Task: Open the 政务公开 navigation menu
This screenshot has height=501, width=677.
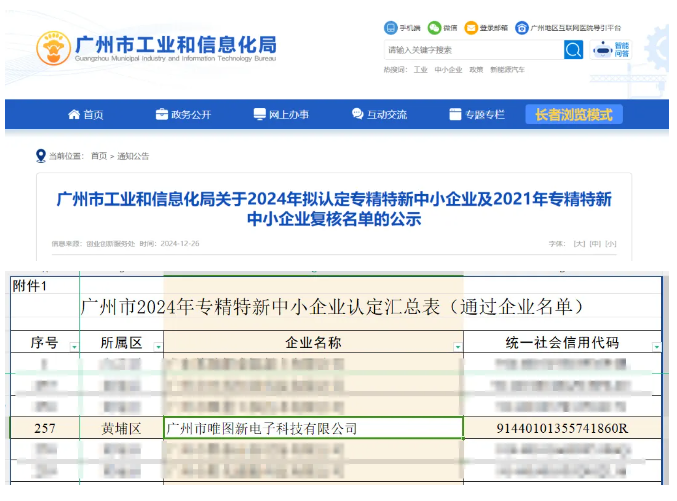Action: point(183,114)
